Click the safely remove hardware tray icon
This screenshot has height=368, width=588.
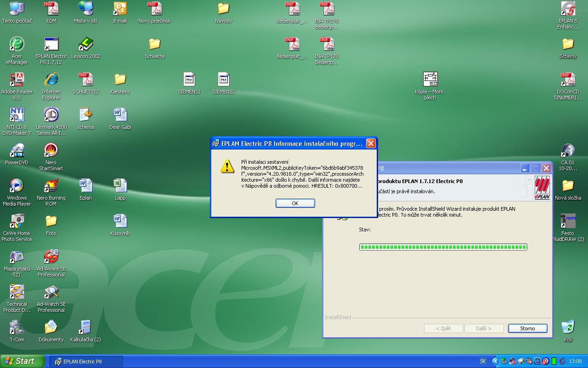tap(504, 362)
